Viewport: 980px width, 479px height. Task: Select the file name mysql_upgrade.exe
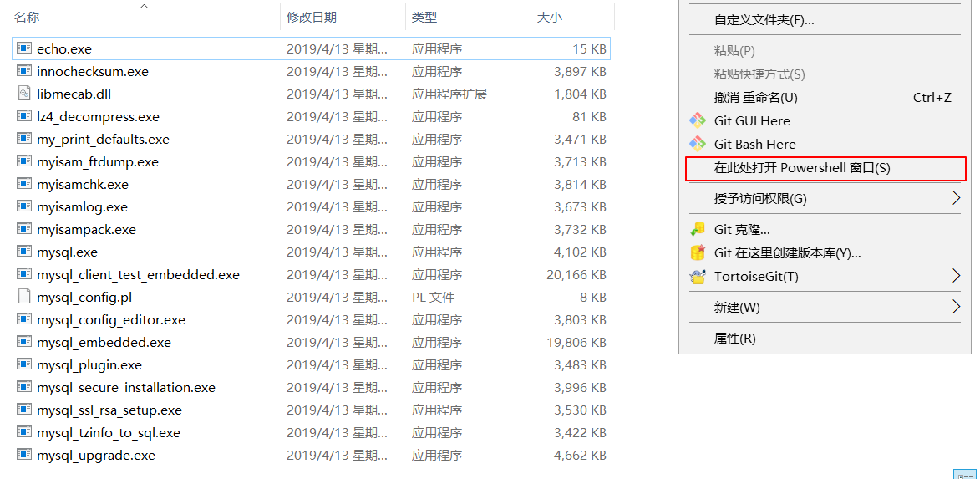click(95, 456)
